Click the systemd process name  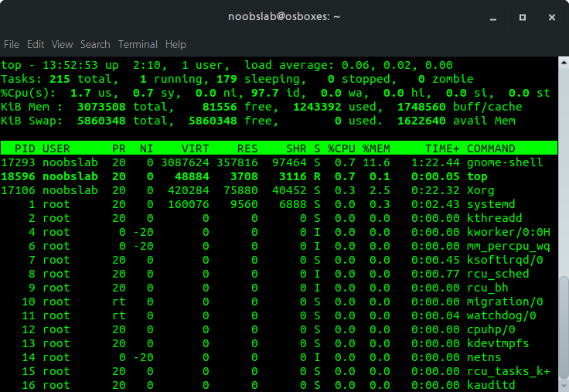[x=491, y=204]
